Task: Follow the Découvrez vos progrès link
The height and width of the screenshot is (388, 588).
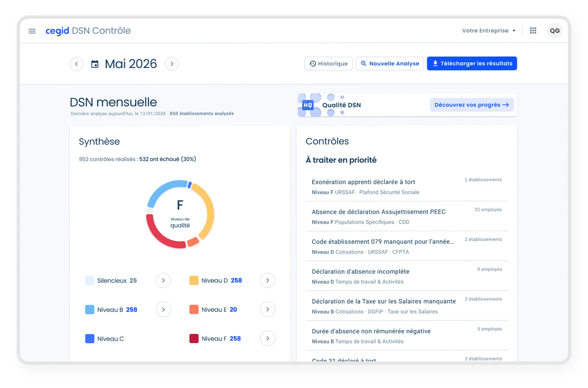Action: coord(472,105)
